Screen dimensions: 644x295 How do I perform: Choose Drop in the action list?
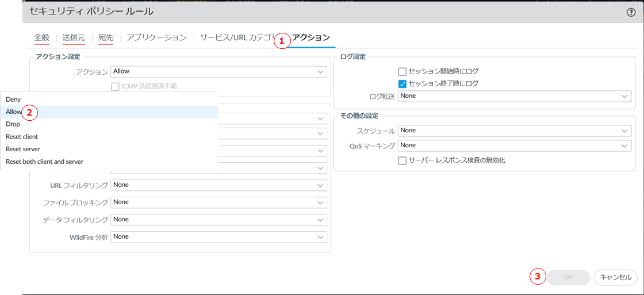[x=13, y=124]
